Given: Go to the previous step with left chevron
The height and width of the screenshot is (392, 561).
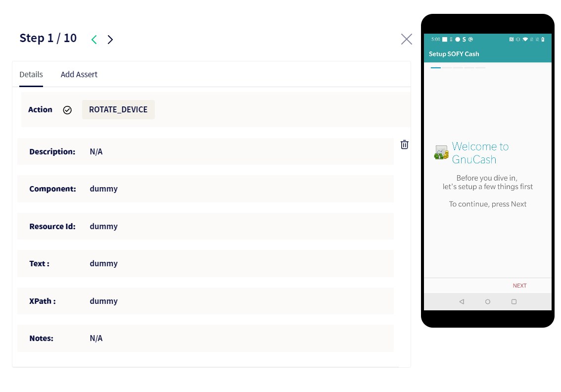Looking at the screenshot, I should 94,40.
